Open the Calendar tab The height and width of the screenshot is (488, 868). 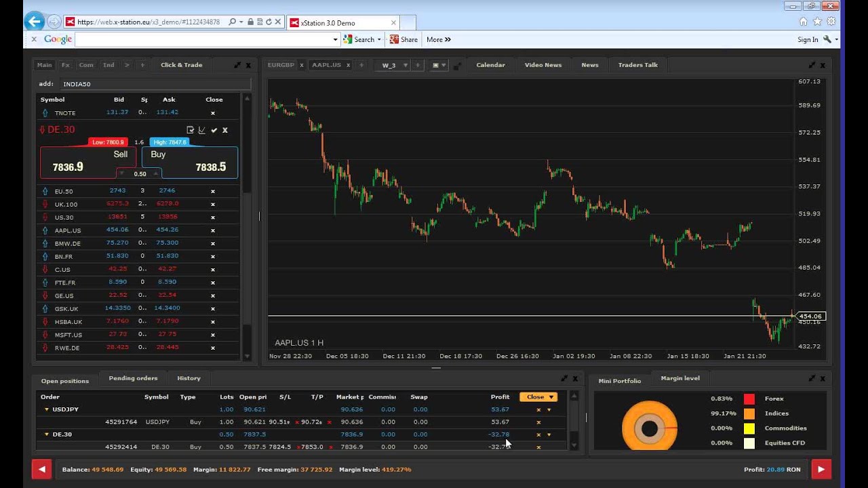click(x=490, y=65)
